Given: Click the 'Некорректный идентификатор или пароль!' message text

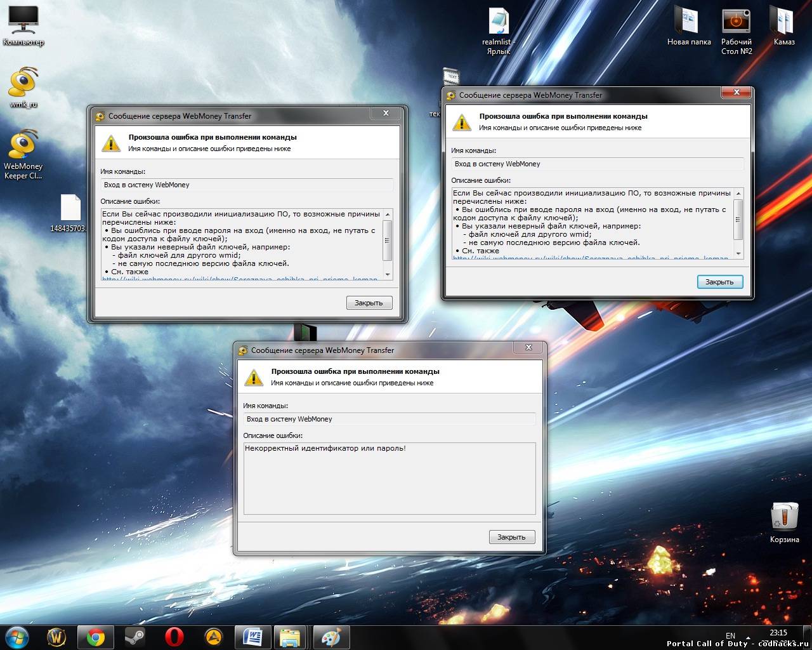Looking at the screenshot, I should 325,448.
